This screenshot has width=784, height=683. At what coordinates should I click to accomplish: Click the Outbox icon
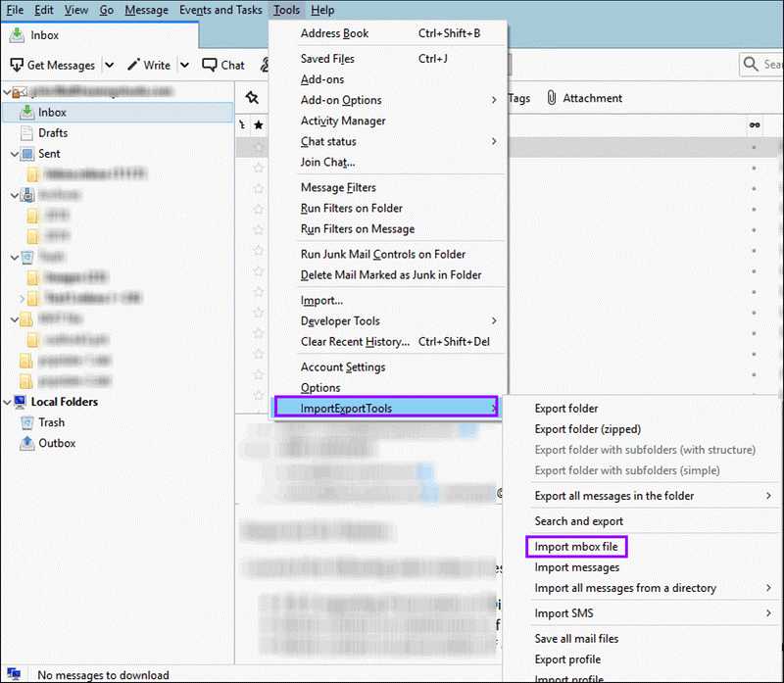[26, 443]
